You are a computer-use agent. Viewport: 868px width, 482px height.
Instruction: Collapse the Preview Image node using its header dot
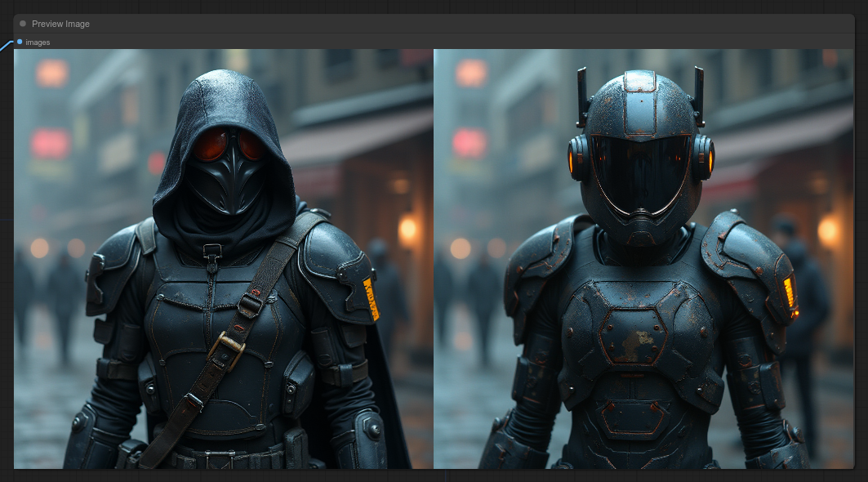(x=23, y=24)
